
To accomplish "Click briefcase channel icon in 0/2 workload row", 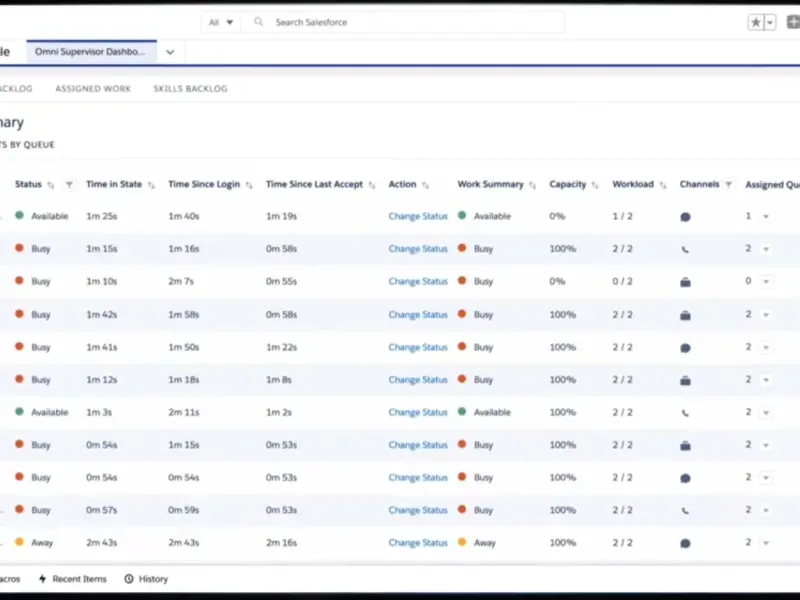I will pos(685,282).
